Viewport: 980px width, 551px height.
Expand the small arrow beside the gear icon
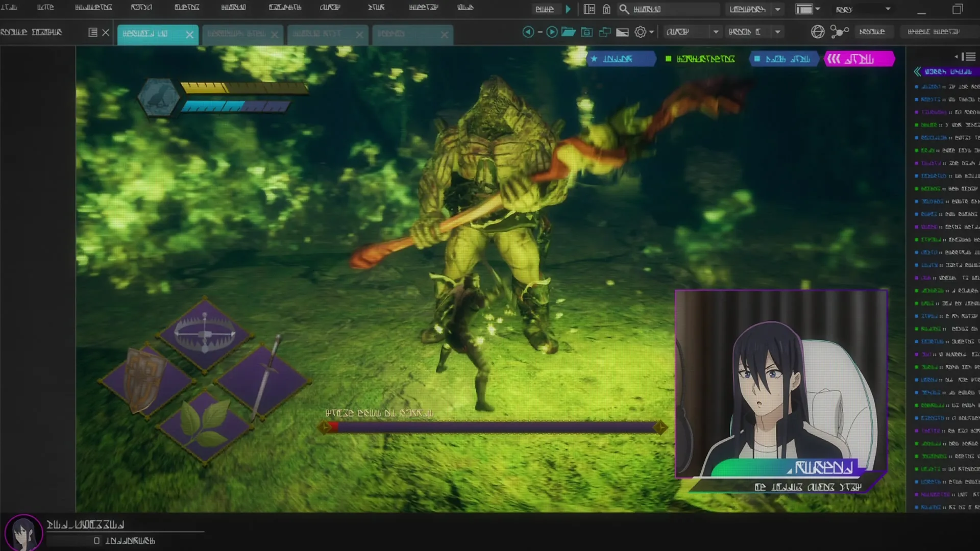point(652,32)
